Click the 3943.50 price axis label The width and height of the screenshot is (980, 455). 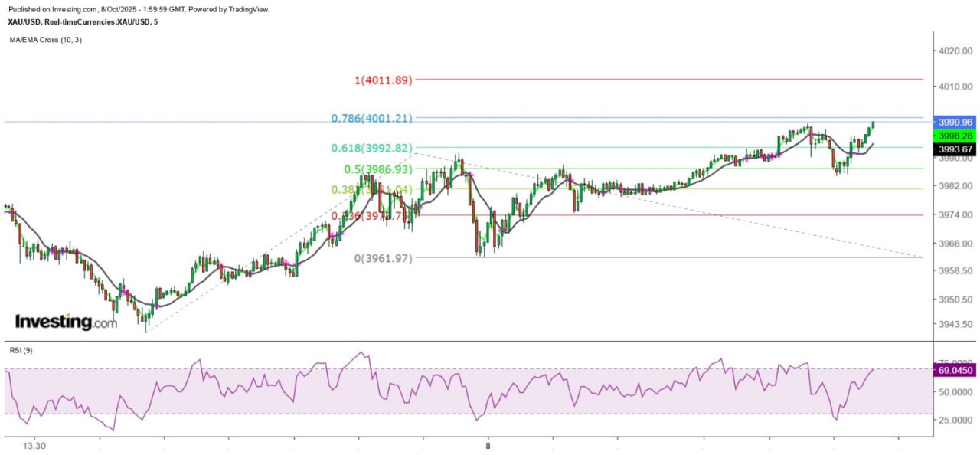[x=955, y=325]
